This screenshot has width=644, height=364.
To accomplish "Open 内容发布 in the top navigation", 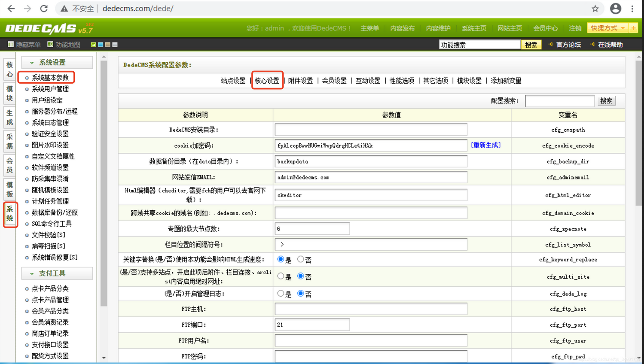I will [x=402, y=28].
